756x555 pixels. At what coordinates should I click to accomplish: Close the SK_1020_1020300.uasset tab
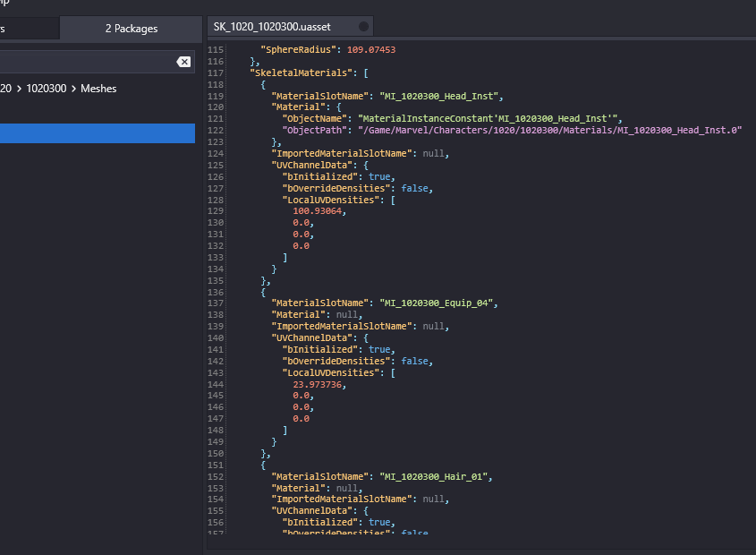pos(363,27)
